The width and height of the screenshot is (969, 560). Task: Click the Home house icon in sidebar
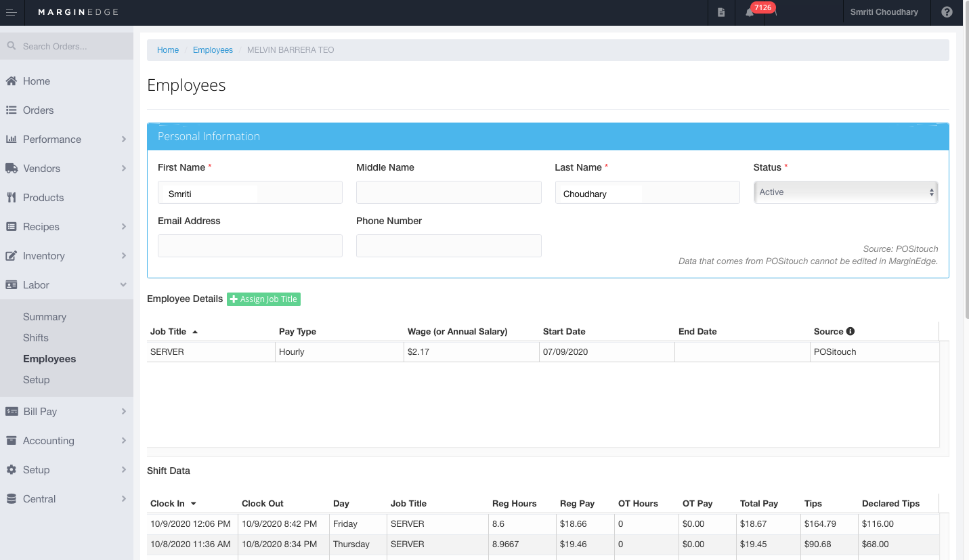[12, 81]
